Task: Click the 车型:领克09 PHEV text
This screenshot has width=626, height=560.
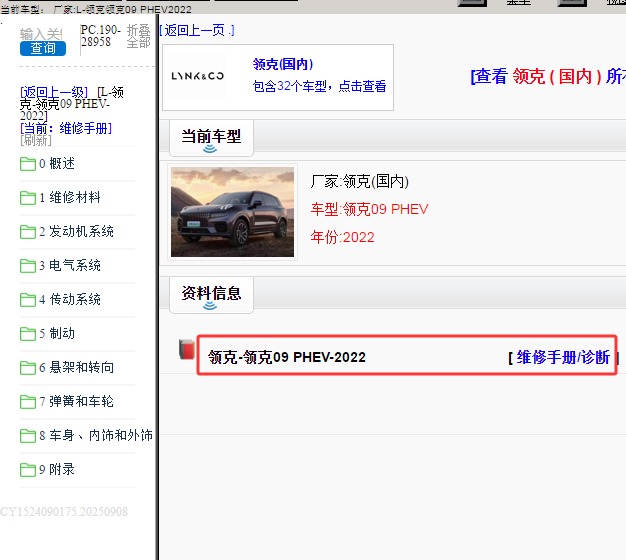Action: pyautogui.click(x=369, y=209)
